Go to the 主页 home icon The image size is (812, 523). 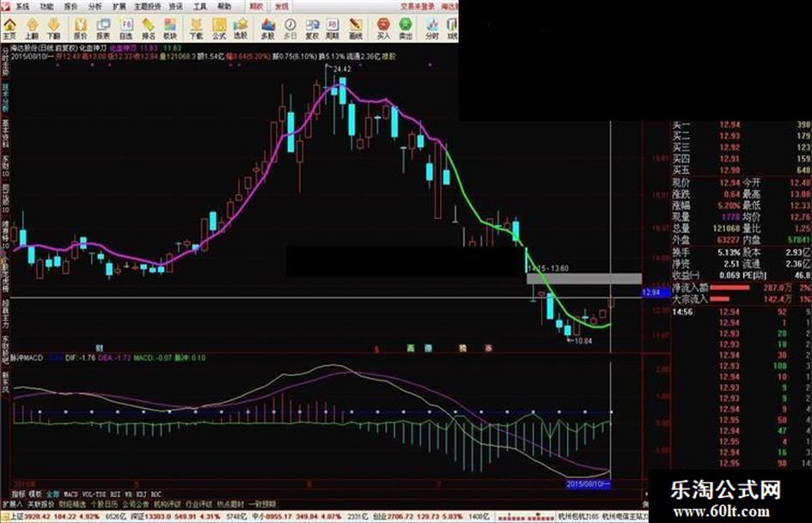[x=9, y=29]
